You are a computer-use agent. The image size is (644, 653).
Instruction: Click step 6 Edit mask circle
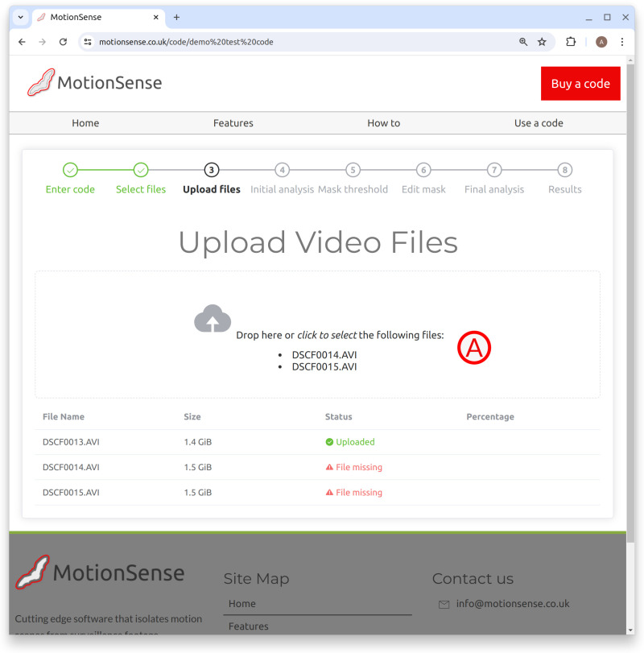423,170
